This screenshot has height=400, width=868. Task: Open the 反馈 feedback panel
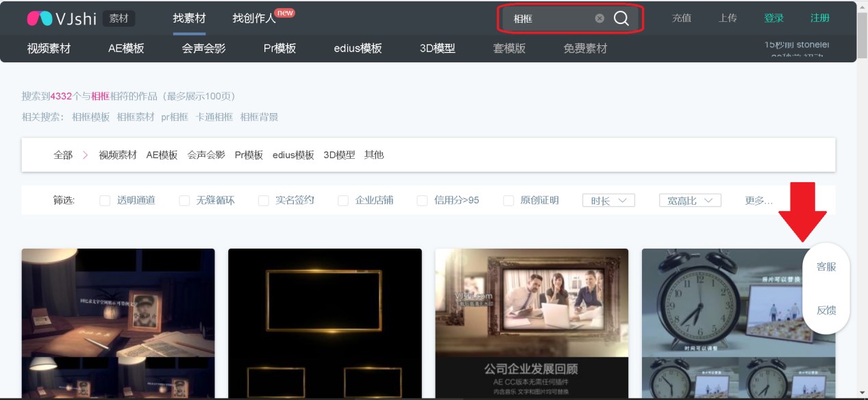coord(825,310)
